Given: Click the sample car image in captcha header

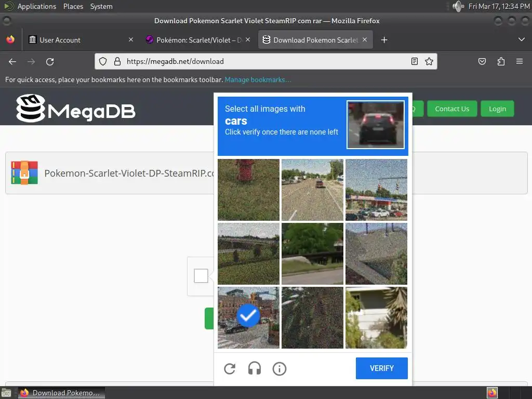Looking at the screenshot, I should click(x=376, y=125).
